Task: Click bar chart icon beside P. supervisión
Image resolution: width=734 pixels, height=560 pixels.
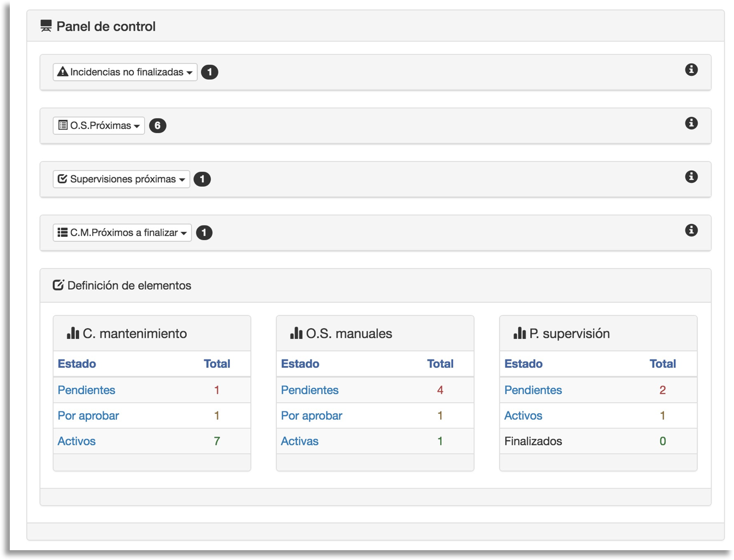Action: [x=519, y=333]
